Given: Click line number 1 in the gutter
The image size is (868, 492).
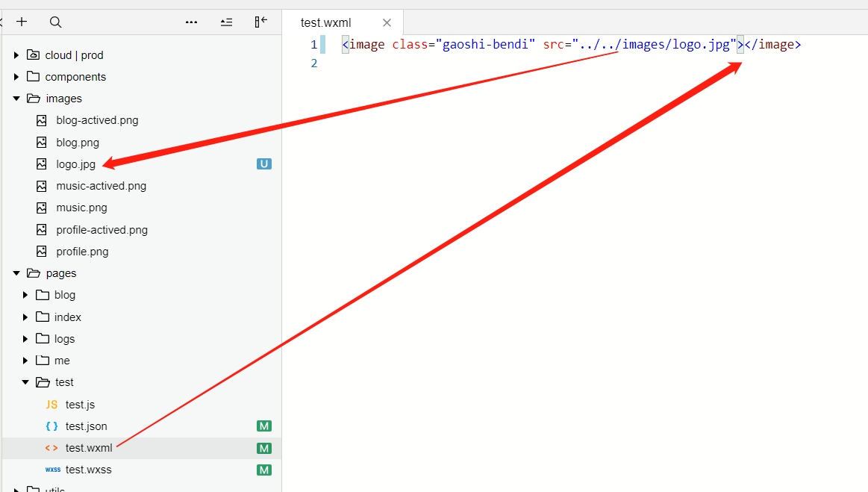Looking at the screenshot, I should coord(314,44).
